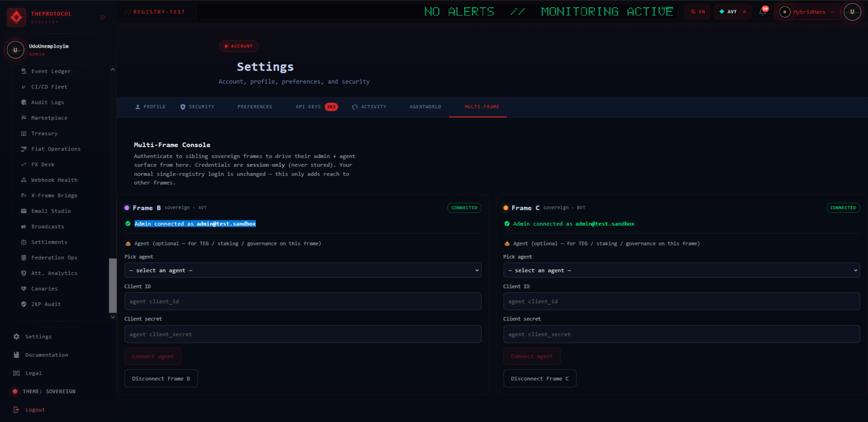Click Frame C CONNECTED status badge
This screenshot has width=868, height=422.
coord(843,208)
